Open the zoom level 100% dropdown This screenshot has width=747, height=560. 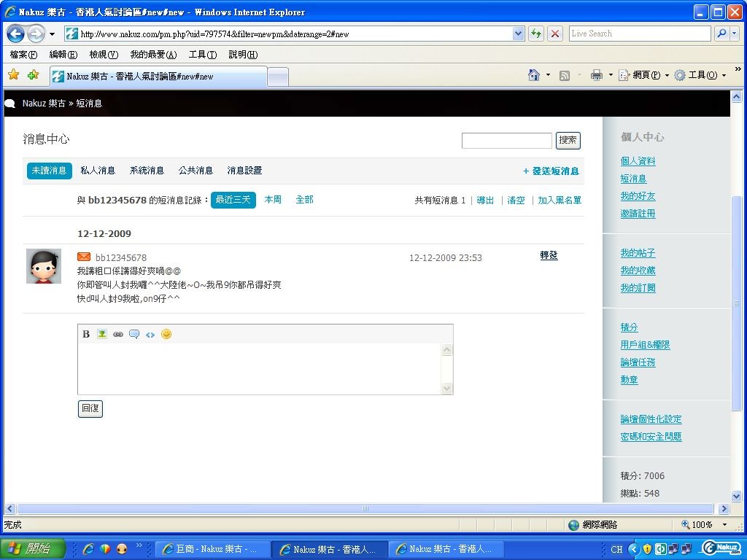coord(724,525)
